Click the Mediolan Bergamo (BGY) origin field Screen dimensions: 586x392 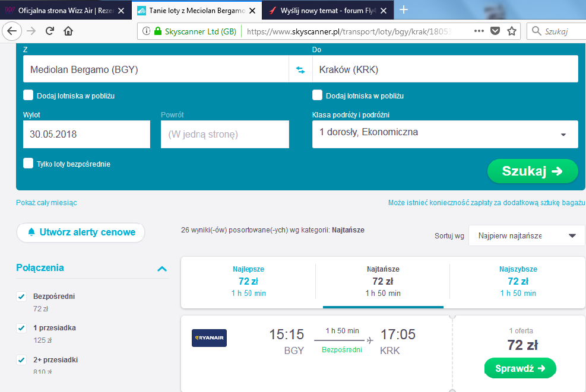156,69
